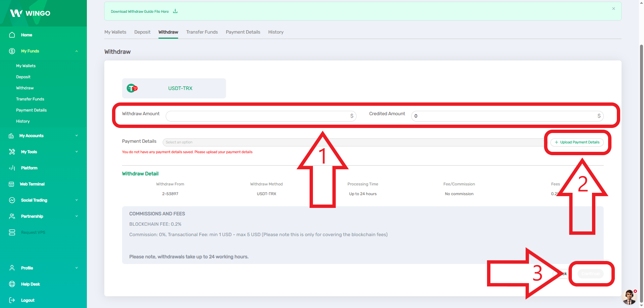Click the Continue button

pyautogui.click(x=590, y=274)
